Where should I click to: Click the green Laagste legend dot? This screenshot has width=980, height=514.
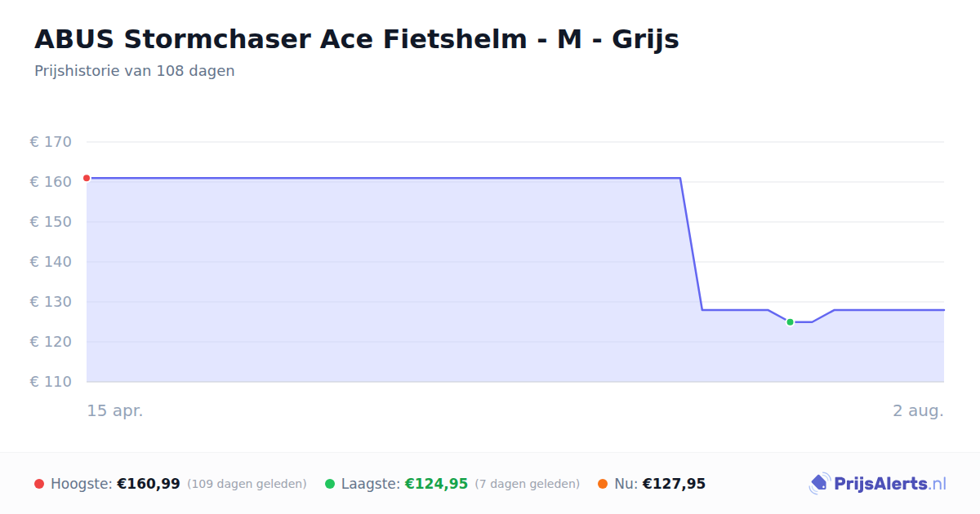click(330, 484)
